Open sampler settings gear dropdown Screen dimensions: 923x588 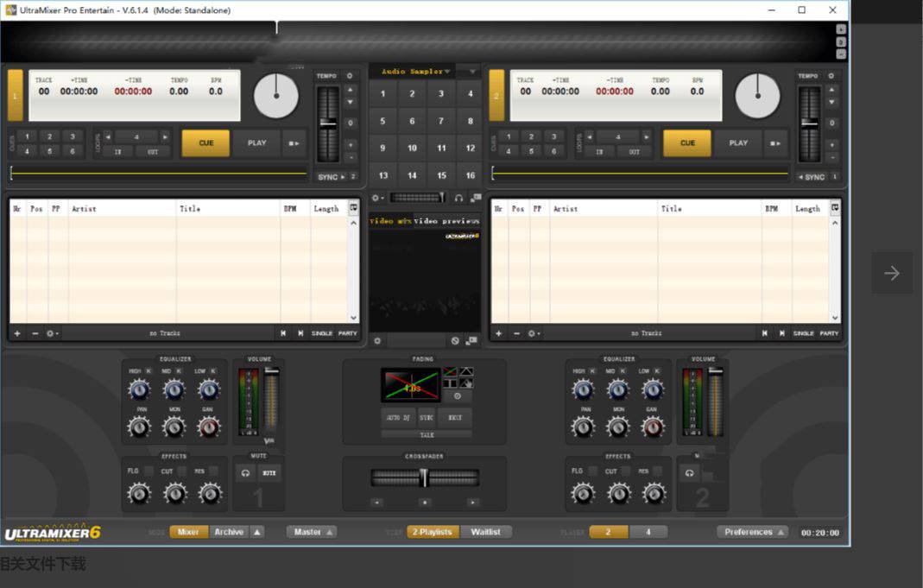pos(377,199)
